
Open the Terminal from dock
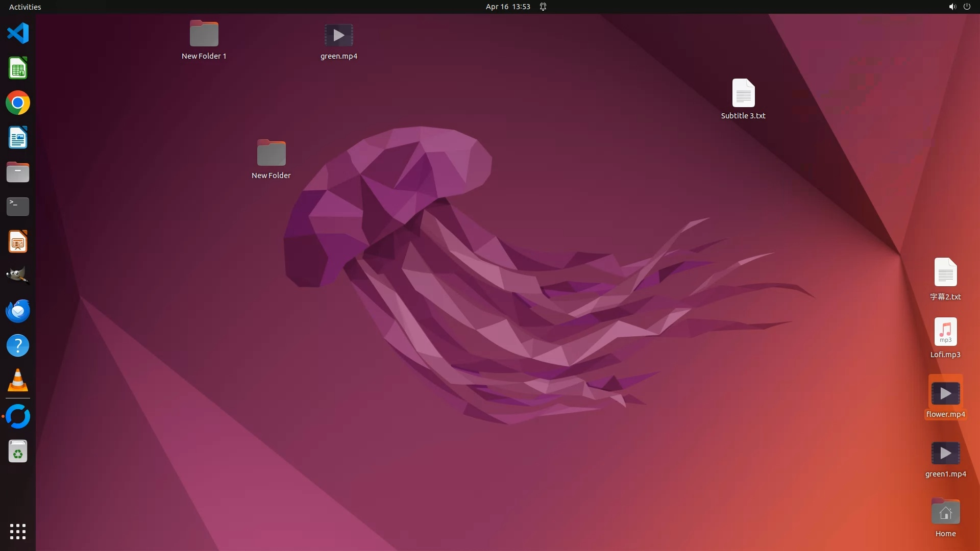point(18,207)
